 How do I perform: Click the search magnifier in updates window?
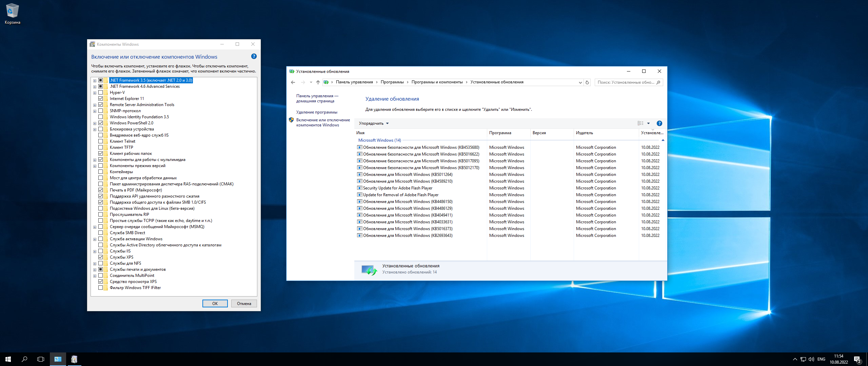(658, 82)
